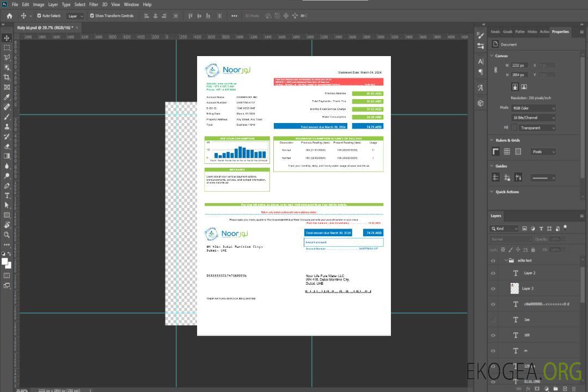The width and height of the screenshot is (588, 392).
Task: Open the Window menu
Action: point(131,4)
